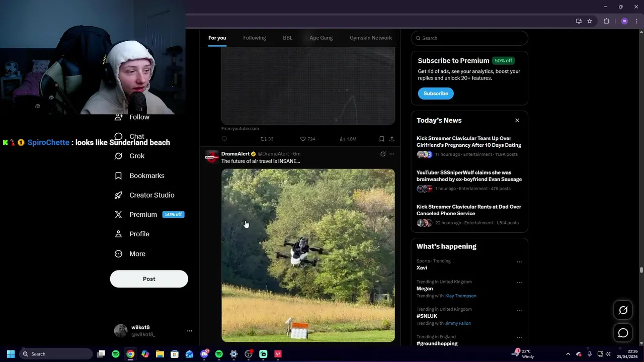The width and height of the screenshot is (644, 362).
Task: Repost the post with 33 reposts
Action: 267,139
